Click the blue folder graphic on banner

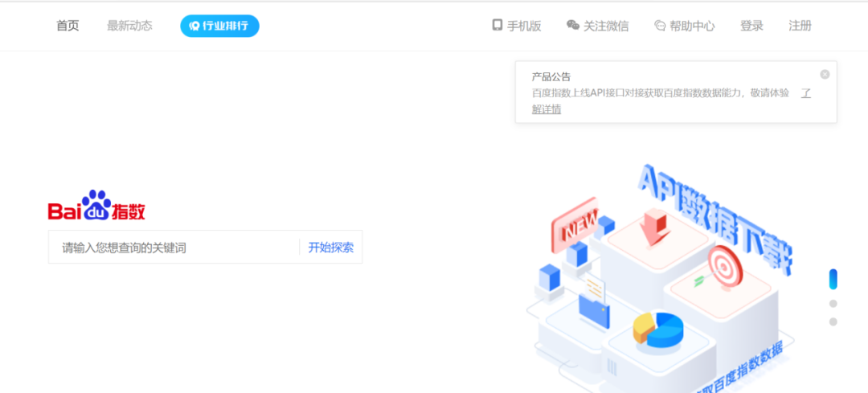tap(594, 313)
